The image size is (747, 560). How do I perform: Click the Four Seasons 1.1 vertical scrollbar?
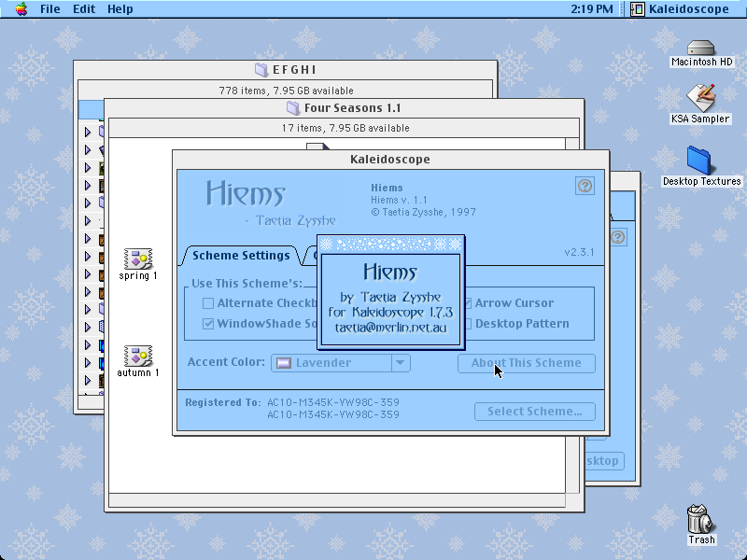tap(572, 316)
